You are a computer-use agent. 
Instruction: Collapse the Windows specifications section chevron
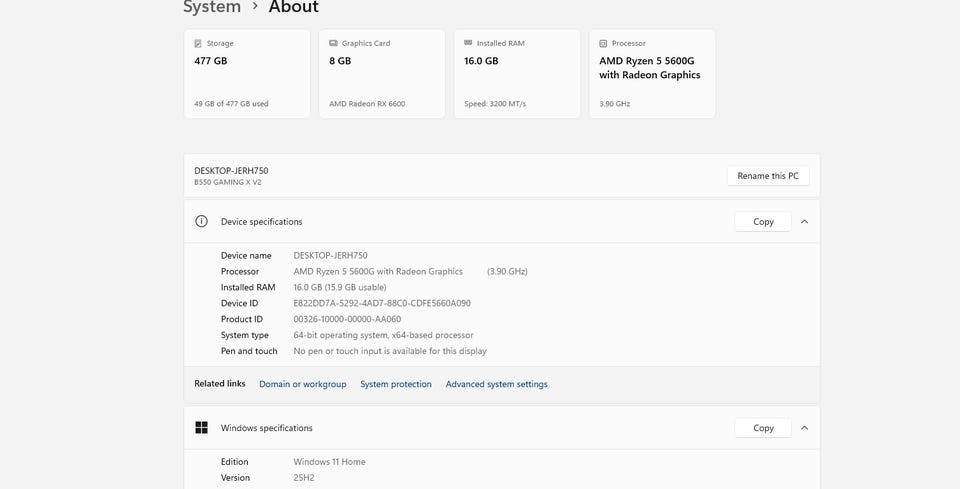[x=805, y=428]
